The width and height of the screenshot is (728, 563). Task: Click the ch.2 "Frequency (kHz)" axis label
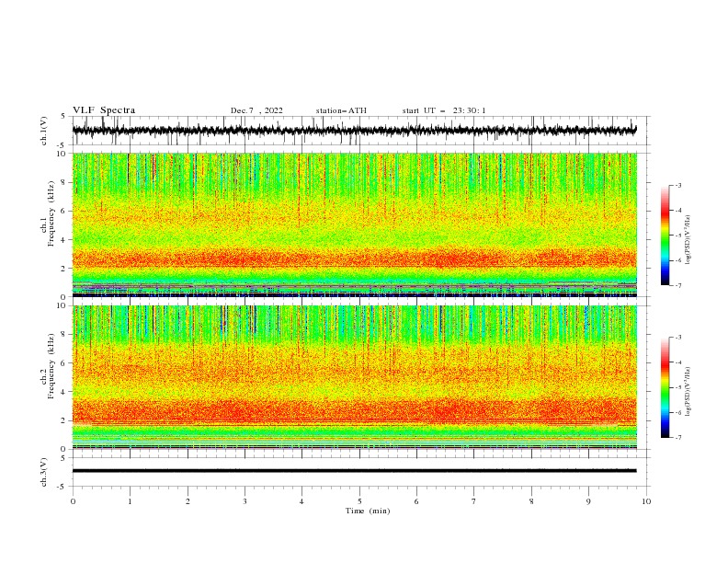[x=51, y=366]
